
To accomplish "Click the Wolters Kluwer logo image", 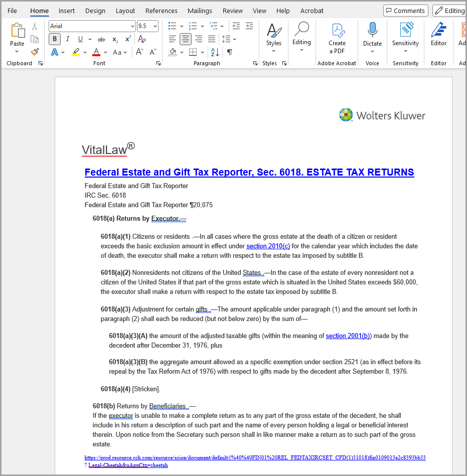I will (x=382, y=115).
